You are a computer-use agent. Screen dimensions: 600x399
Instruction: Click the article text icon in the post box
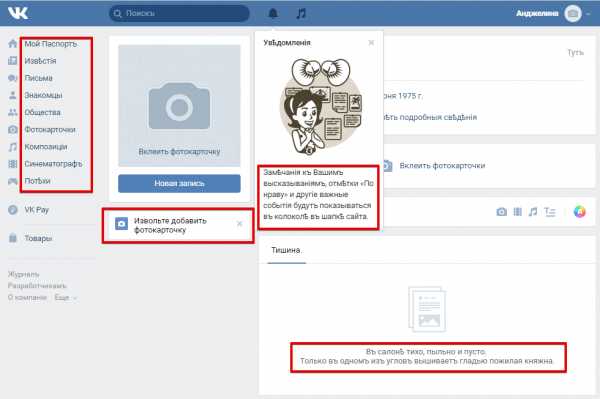[x=549, y=212]
